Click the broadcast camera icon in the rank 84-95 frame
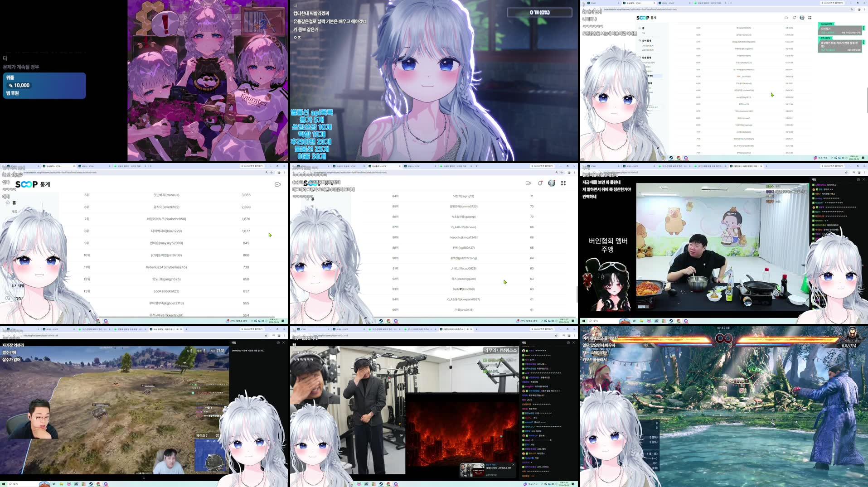868x487 pixels. [x=528, y=183]
